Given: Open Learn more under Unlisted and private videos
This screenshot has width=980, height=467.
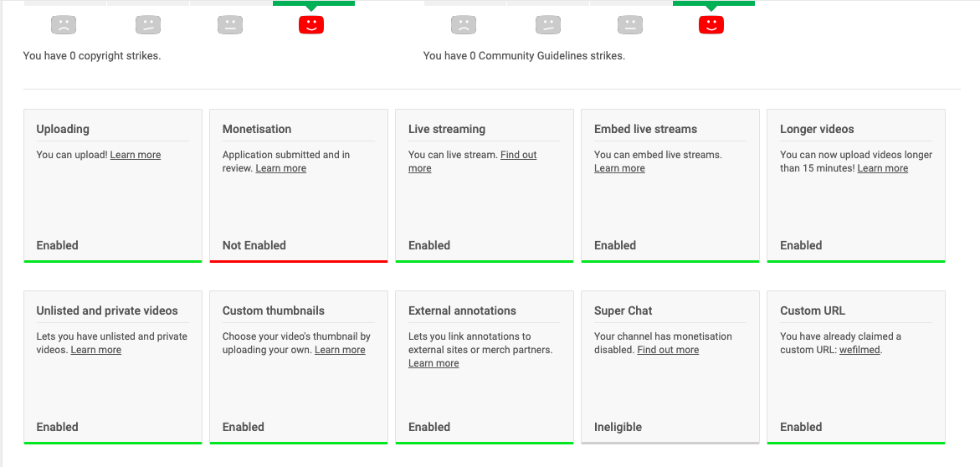Looking at the screenshot, I should click(x=95, y=350).
